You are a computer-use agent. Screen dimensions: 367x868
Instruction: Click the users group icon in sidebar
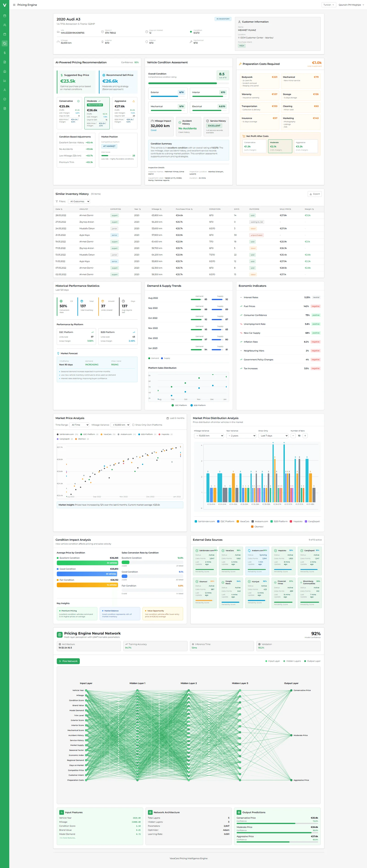[5, 25]
